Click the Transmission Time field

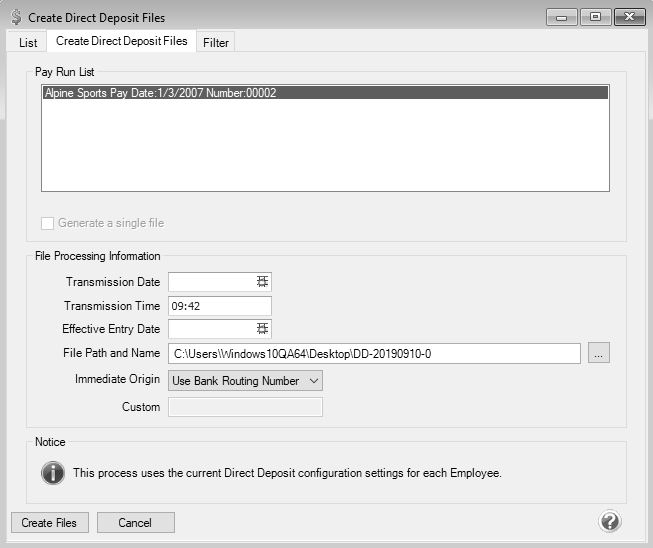pyautogui.click(x=219, y=306)
